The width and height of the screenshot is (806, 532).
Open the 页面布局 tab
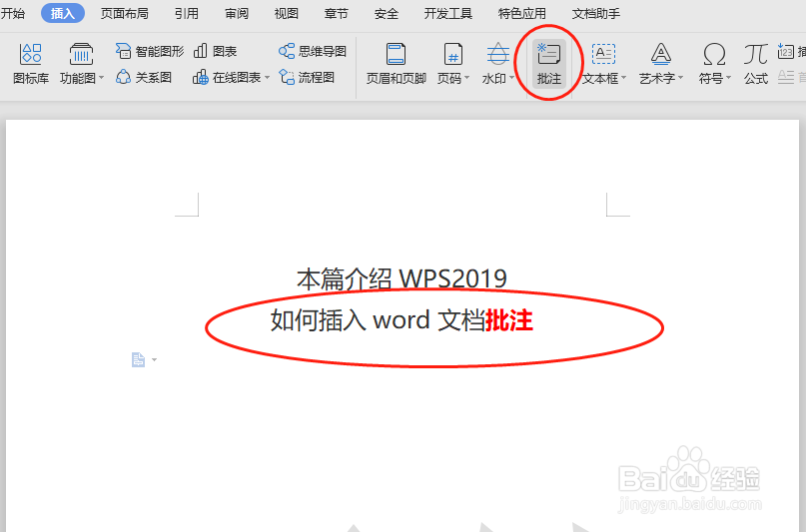[125, 13]
